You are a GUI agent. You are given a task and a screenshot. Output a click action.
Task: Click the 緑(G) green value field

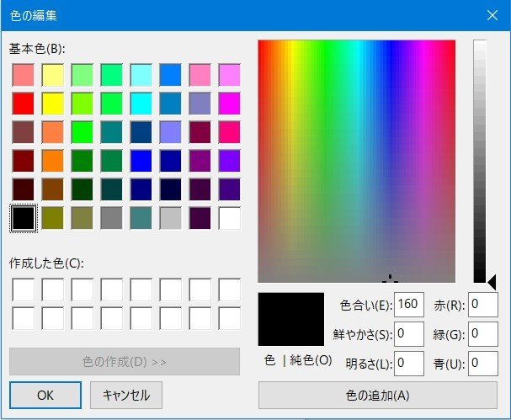pos(483,334)
